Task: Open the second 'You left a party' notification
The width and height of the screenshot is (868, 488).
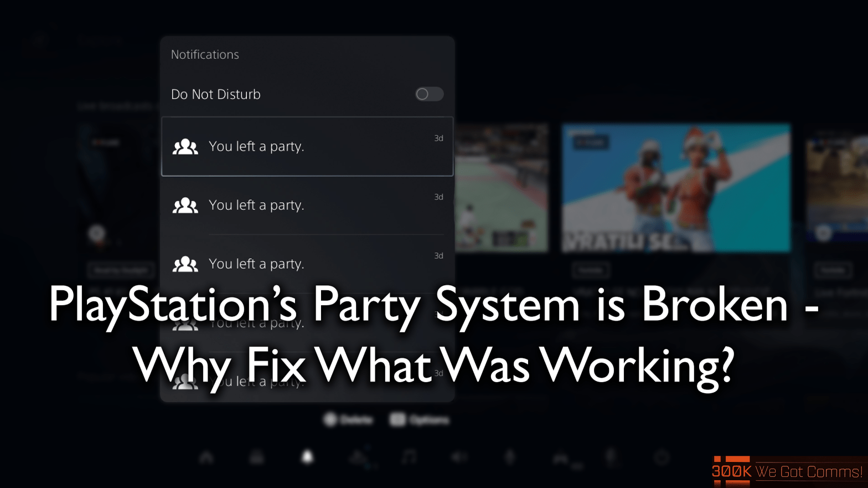Action: [x=307, y=205]
